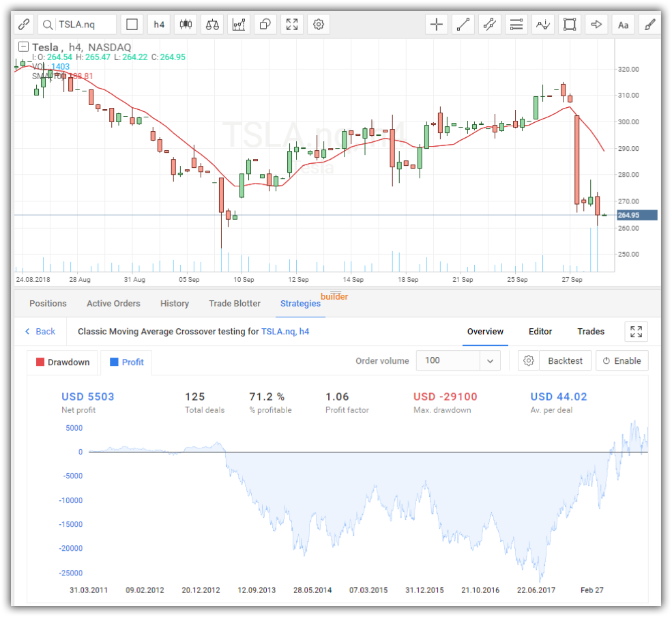Toggle the Drawdown chart view
This screenshot has height=617, width=672.
pos(63,362)
